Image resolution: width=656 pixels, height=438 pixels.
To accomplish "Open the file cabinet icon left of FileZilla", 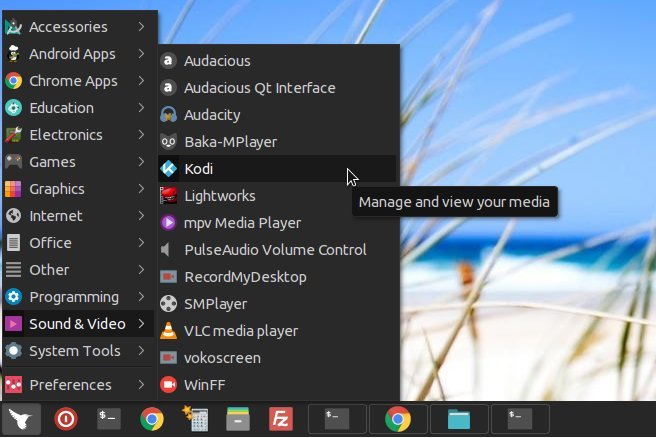I will 238,419.
